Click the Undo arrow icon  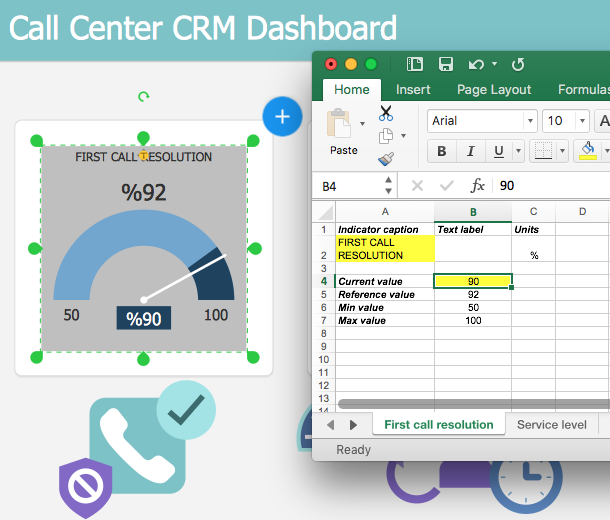(x=476, y=64)
